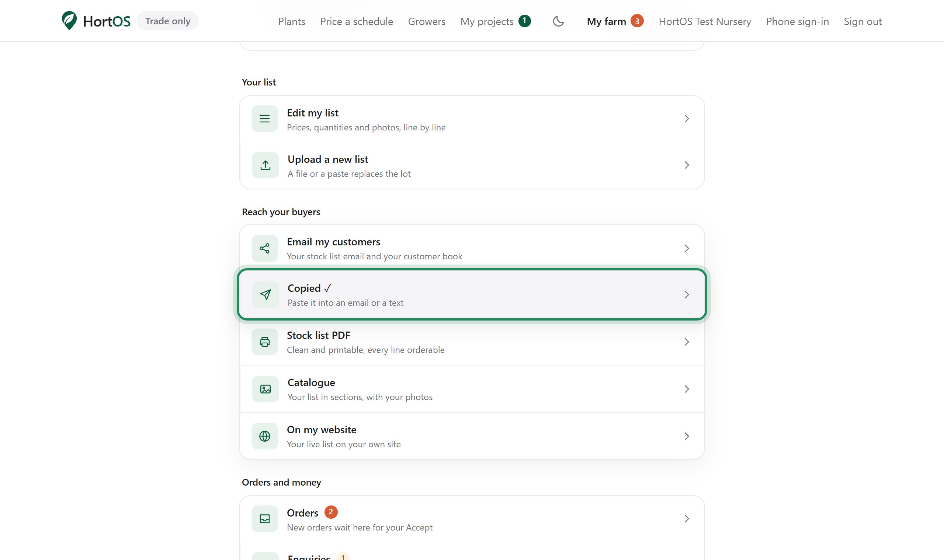The image size is (944, 560).
Task: Click the printer icon for Stock list PDF
Action: tap(265, 342)
